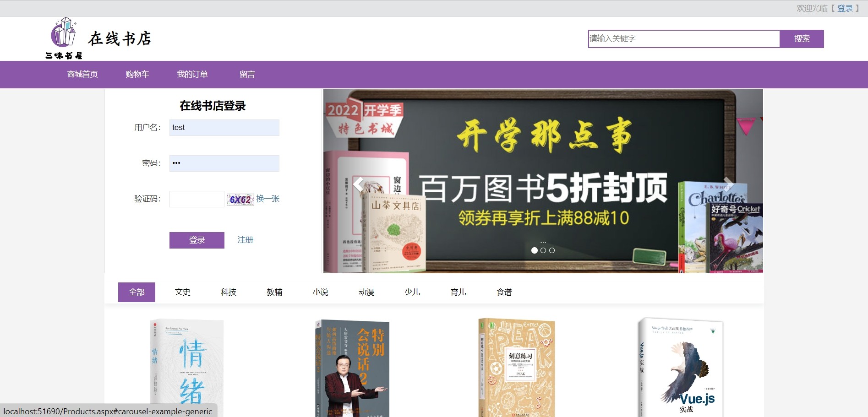Select the first carousel indicator dot

534,250
